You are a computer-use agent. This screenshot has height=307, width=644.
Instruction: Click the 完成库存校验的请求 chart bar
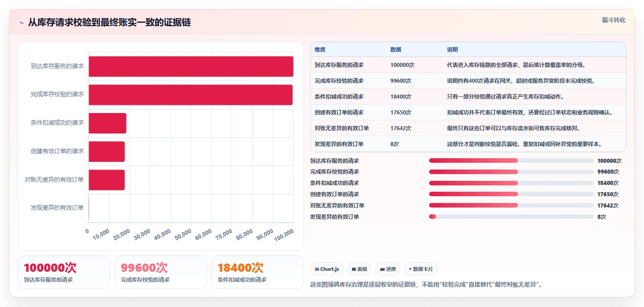click(x=191, y=95)
